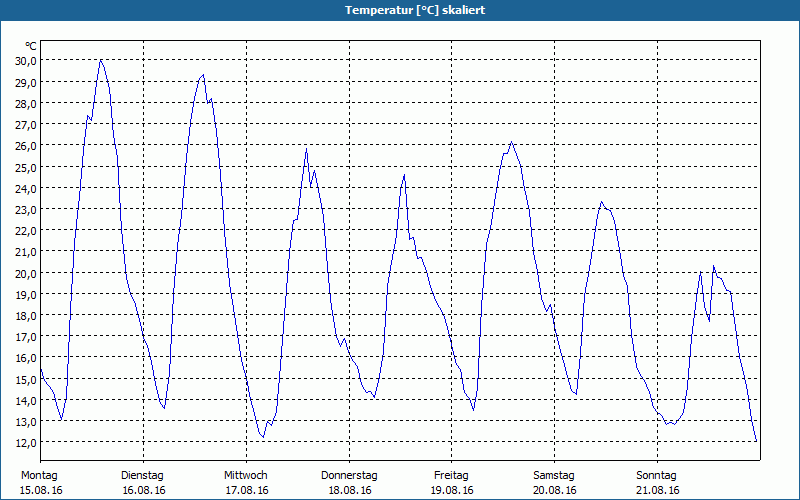
Task: Click Monday's 30 °C temperature peak
Action: (x=101, y=60)
